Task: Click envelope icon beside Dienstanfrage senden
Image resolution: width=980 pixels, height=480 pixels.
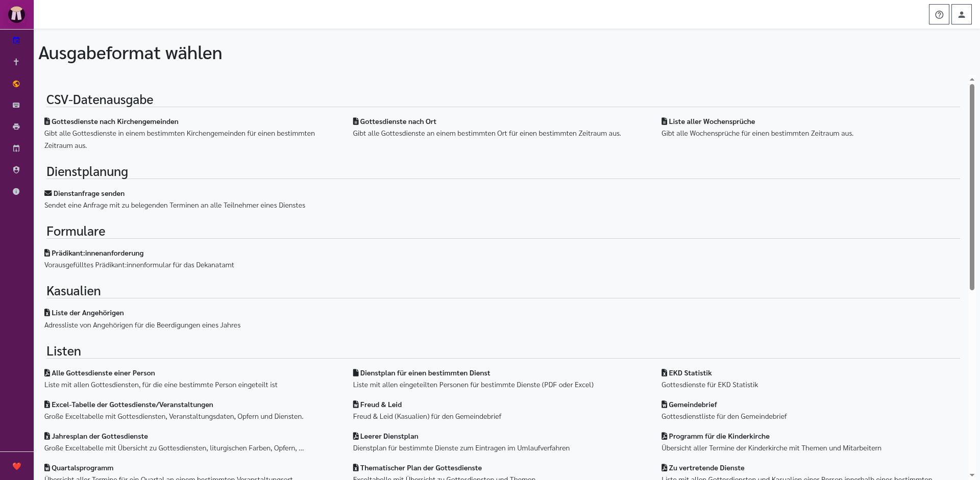Action: click(x=48, y=193)
